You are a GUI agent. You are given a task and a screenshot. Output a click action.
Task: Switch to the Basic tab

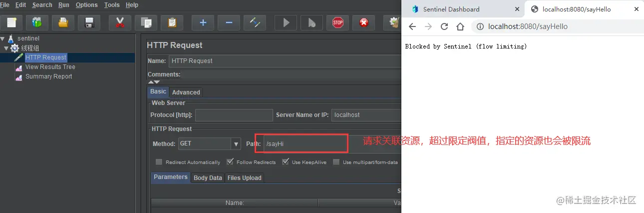pos(158,92)
